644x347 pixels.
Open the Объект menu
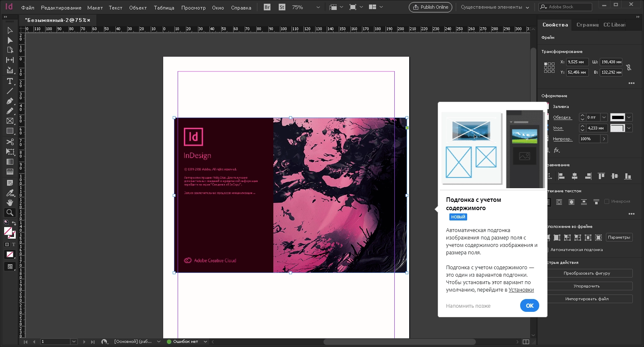click(x=138, y=8)
